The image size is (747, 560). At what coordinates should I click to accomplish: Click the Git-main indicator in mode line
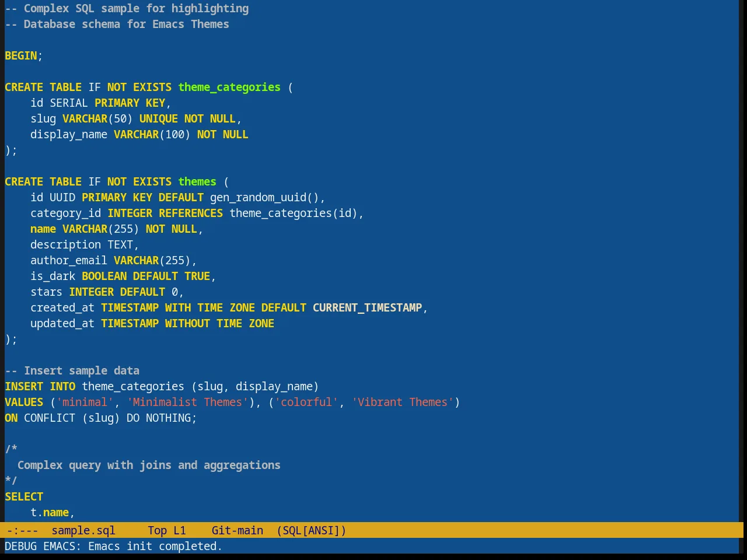[238, 530]
